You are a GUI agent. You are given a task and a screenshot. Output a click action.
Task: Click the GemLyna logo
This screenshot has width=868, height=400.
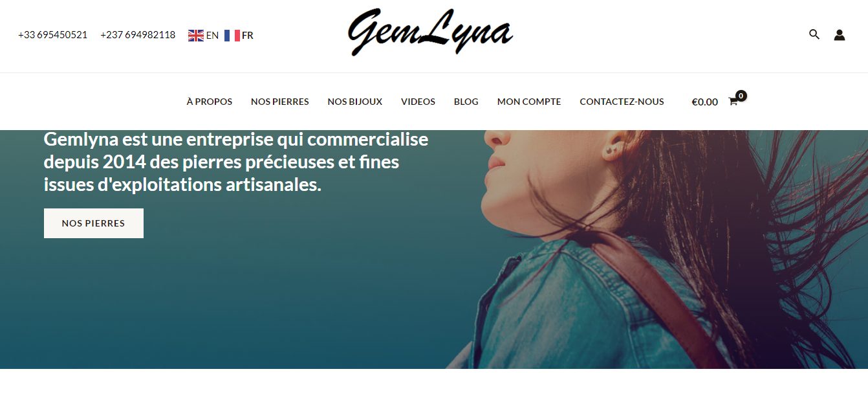click(430, 32)
